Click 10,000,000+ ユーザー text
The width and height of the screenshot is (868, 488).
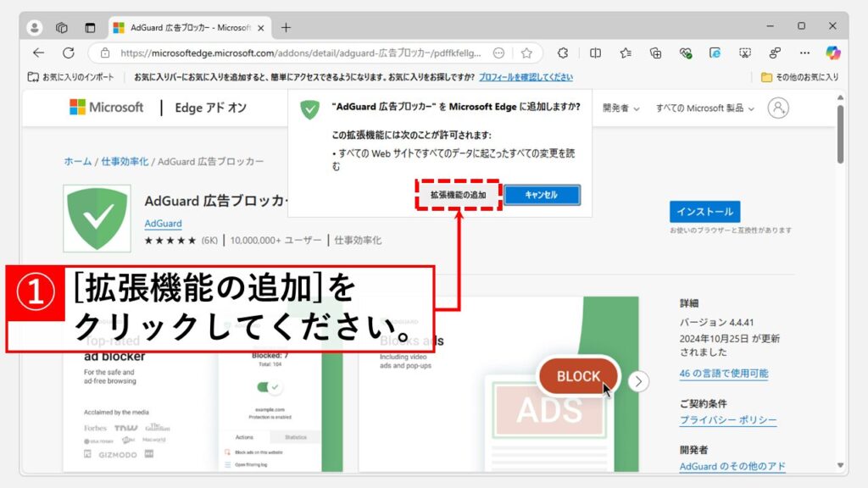pyautogui.click(x=275, y=240)
